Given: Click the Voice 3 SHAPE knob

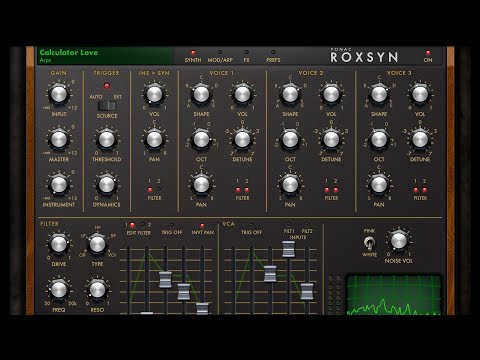Looking at the screenshot, I should click(x=379, y=94).
